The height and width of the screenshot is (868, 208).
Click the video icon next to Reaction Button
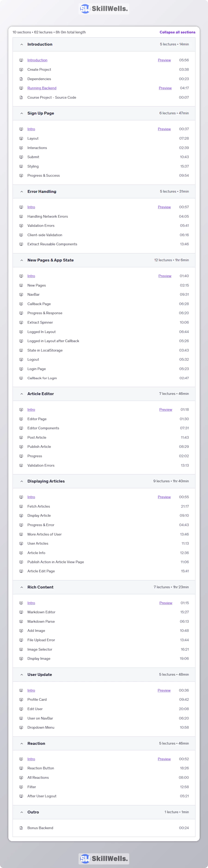click(21, 768)
